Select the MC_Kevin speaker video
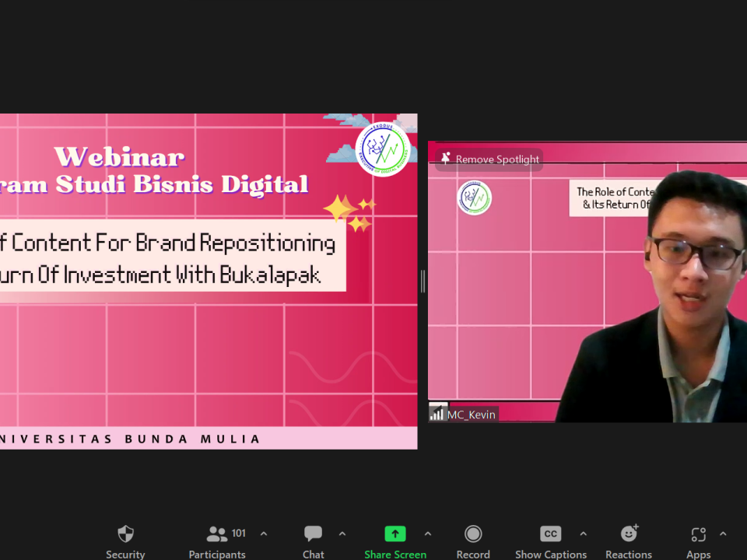The image size is (747, 560). click(587, 282)
